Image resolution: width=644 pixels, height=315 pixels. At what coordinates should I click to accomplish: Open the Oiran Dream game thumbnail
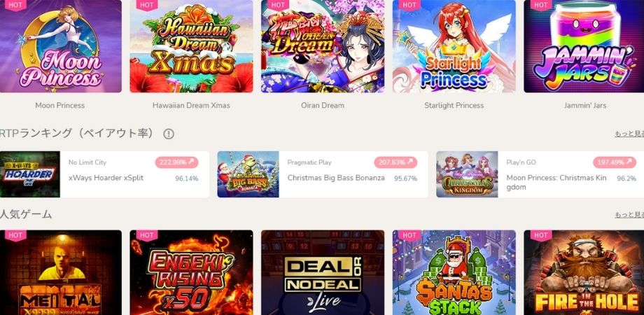coord(323,46)
